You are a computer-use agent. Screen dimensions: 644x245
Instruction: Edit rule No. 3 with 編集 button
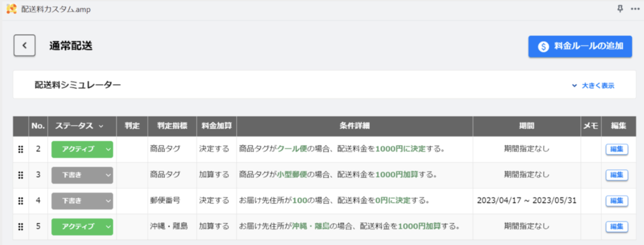click(x=616, y=175)
